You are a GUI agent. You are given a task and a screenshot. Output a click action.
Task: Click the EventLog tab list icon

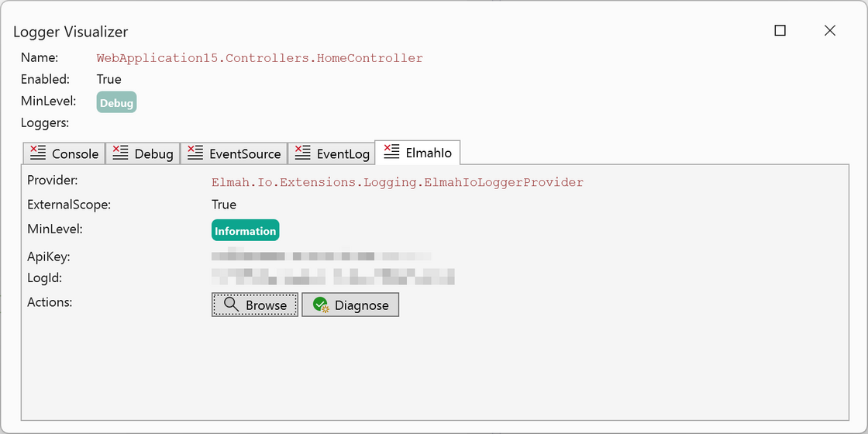click(x=302, y=153)
